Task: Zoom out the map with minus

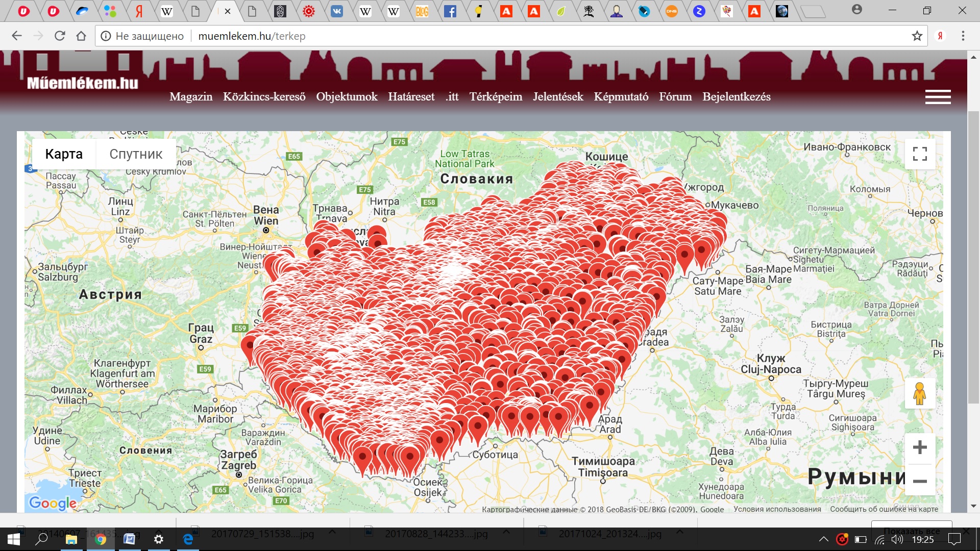Action: click(920, 481)
